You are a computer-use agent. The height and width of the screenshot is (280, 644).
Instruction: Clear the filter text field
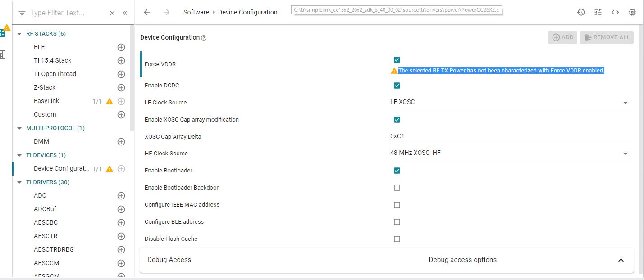pos(112,13)
